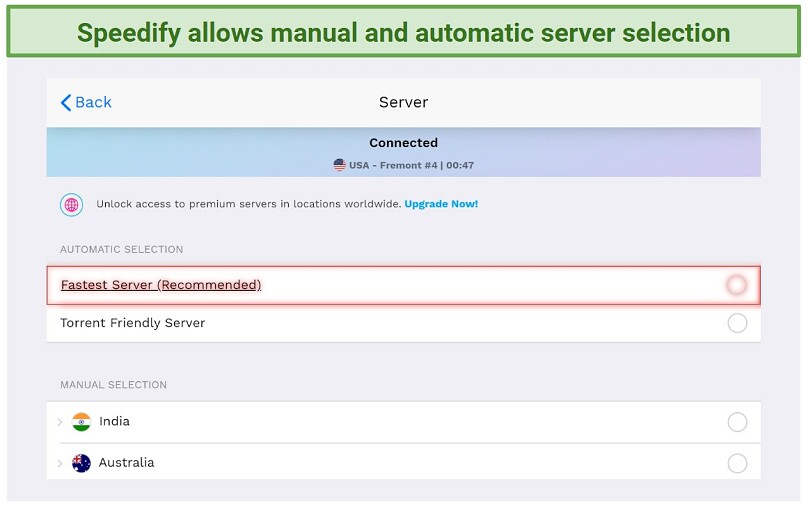Image resolution: width=806 pixels, height=506 pixels.
Task: Click the Connected status text
Action: [404, 142]
